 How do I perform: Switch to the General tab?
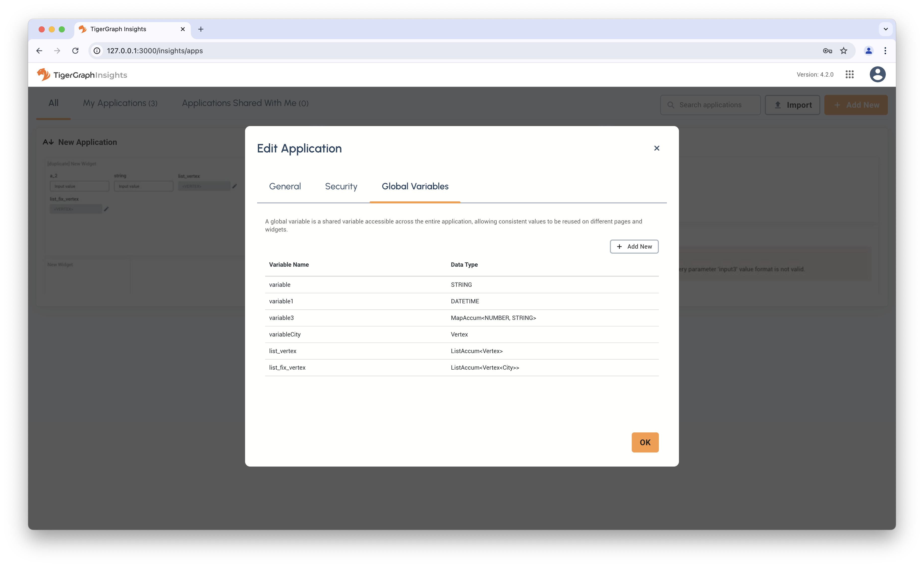pyautogui.click(x=285, y=186)
